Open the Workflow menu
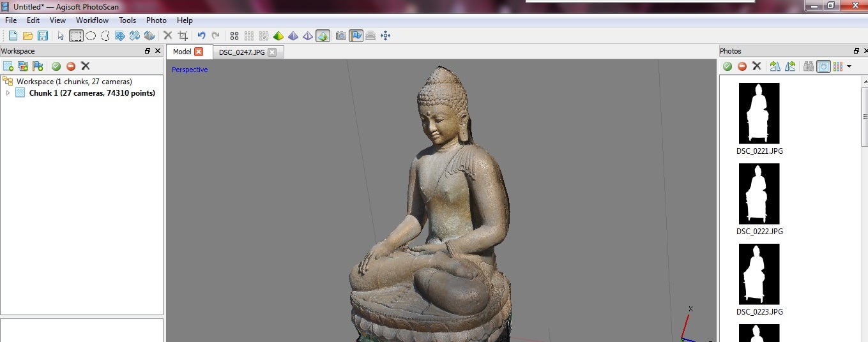Image resolution: width=868 pixels, height=342 pixels. [x=92, y=20]
